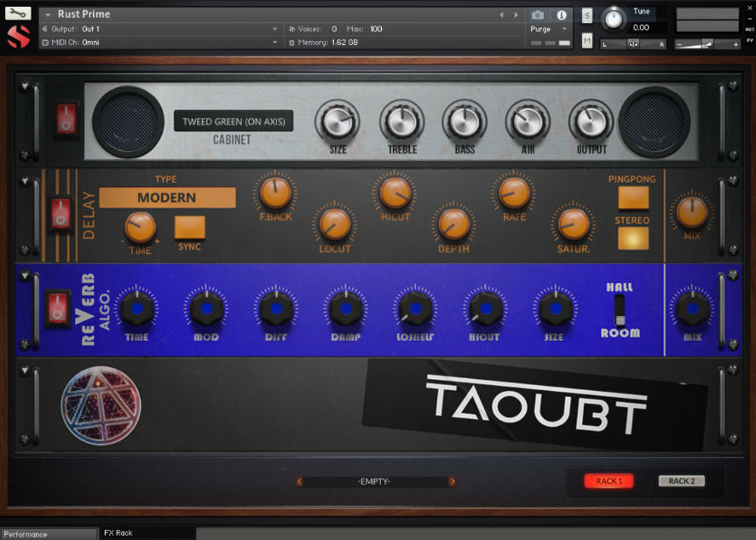Switch to RACK 2
The image size is (756, 540).
pyautogui.click(x=681, y=480)
